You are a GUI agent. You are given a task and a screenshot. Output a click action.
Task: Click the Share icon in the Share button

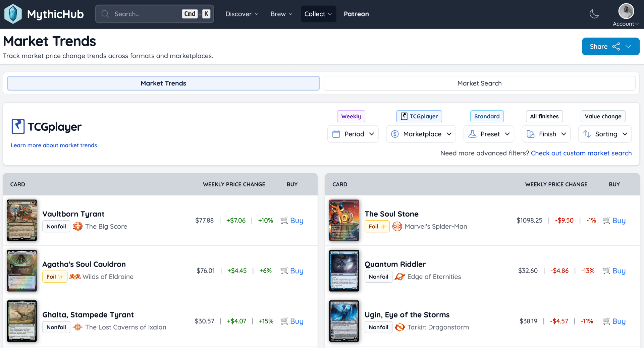pyautogui.click(x=616, y=46)
